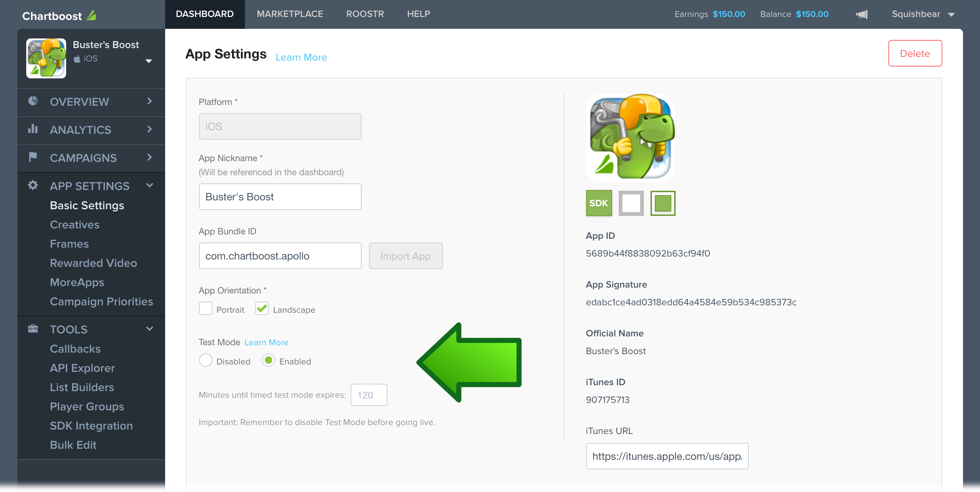
Task: Expand the Campaigns section chevron
Action: (150, 157)
